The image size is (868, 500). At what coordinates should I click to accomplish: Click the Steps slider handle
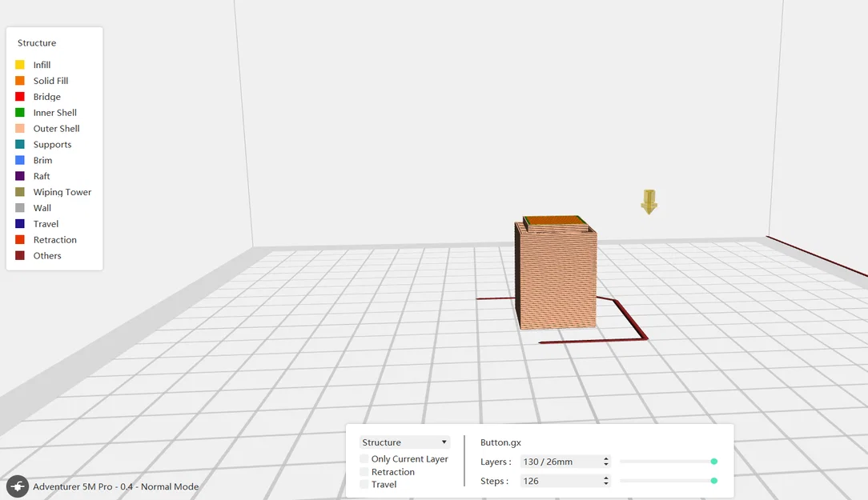pos(714,481)
